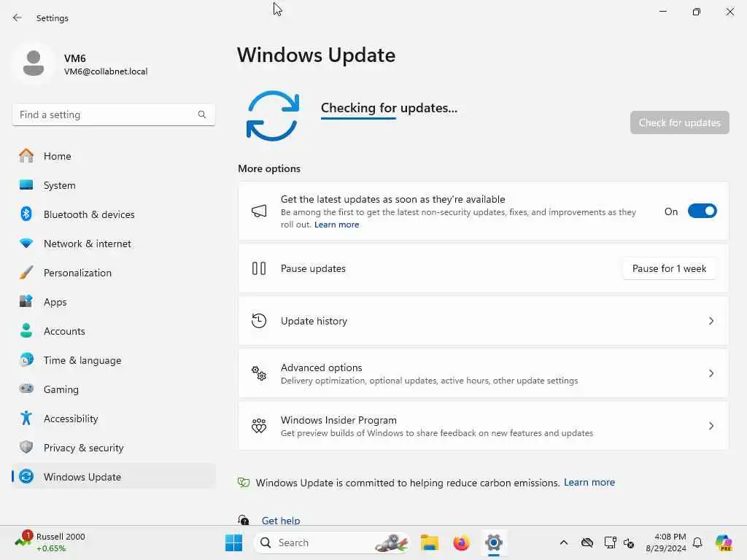Open System settings category
The height and width of the screenshot is (560, 747).
[x=113, y=184]
